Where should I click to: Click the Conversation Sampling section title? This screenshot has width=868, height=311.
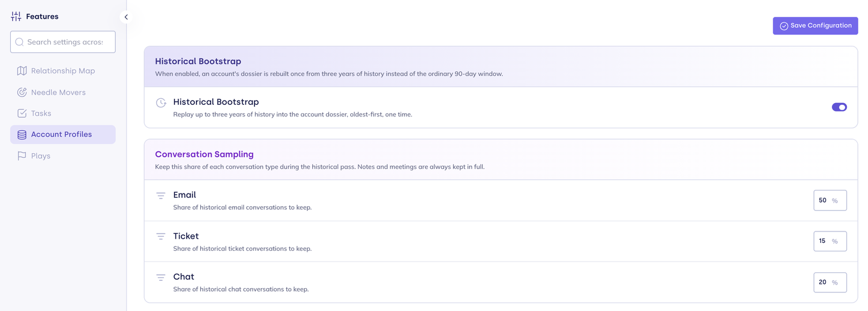point(204,154)
